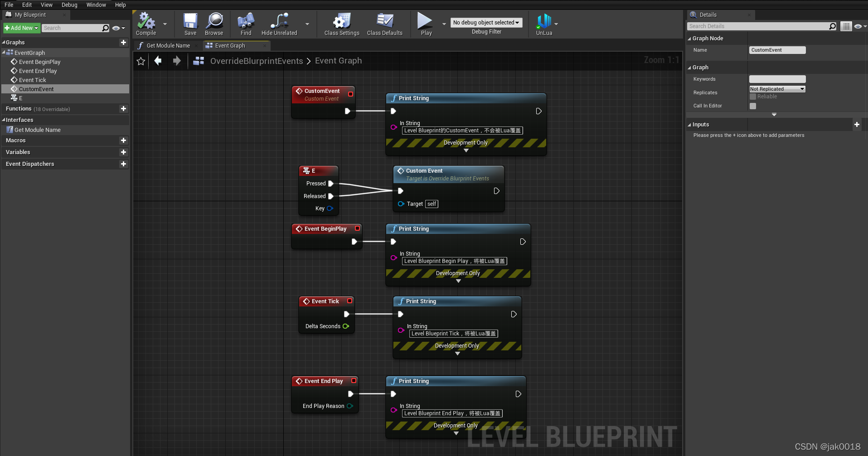Expand advanced Graph details arrow
868x456 pixels.
coord(774,115)
